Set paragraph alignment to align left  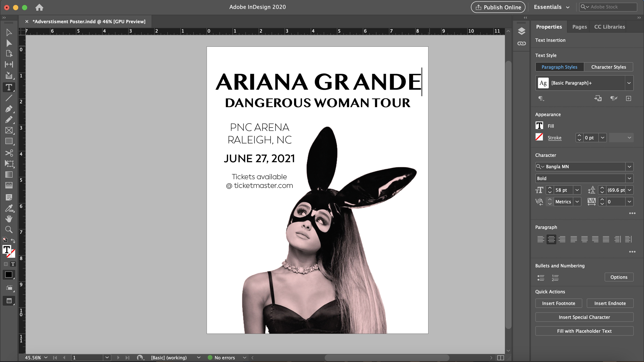540,239
